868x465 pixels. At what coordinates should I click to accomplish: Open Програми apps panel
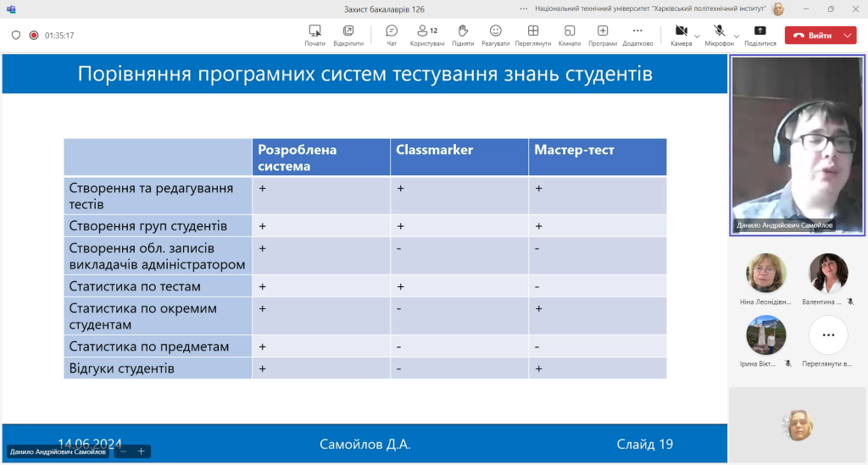coord(603,31)
